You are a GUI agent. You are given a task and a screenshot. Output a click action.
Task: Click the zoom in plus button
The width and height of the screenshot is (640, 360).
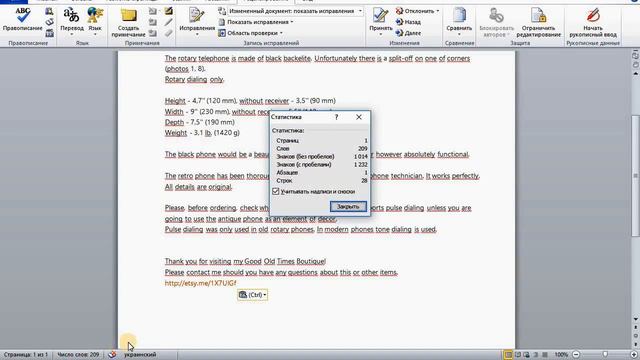634,355
